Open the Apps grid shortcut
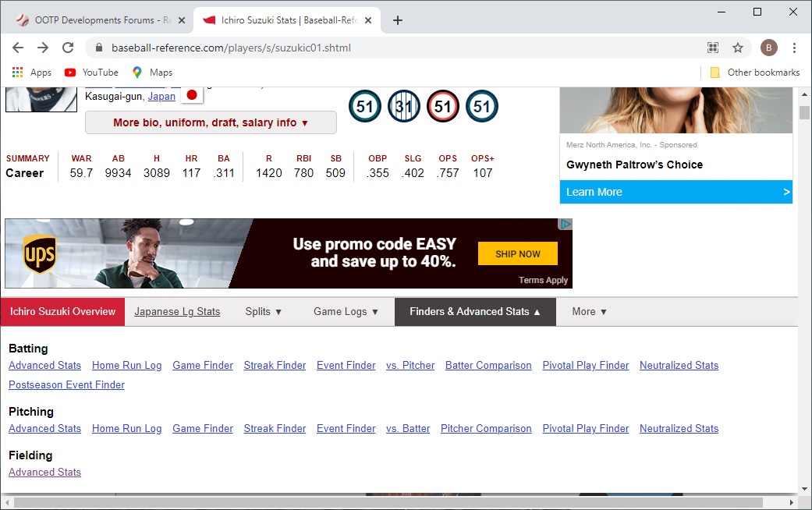 tap(31, 73)
